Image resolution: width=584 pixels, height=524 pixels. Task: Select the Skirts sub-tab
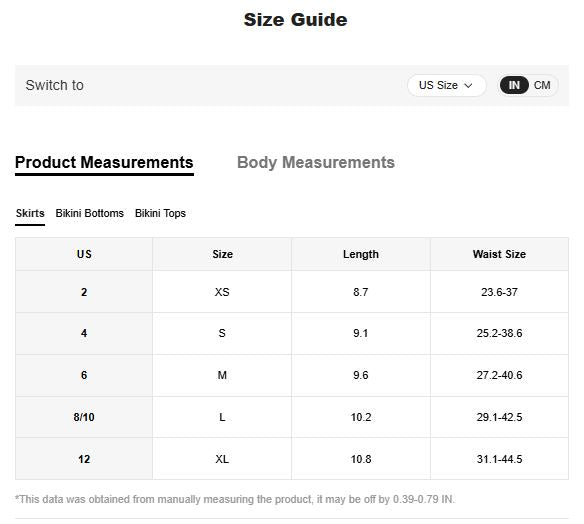click(30, 214)
